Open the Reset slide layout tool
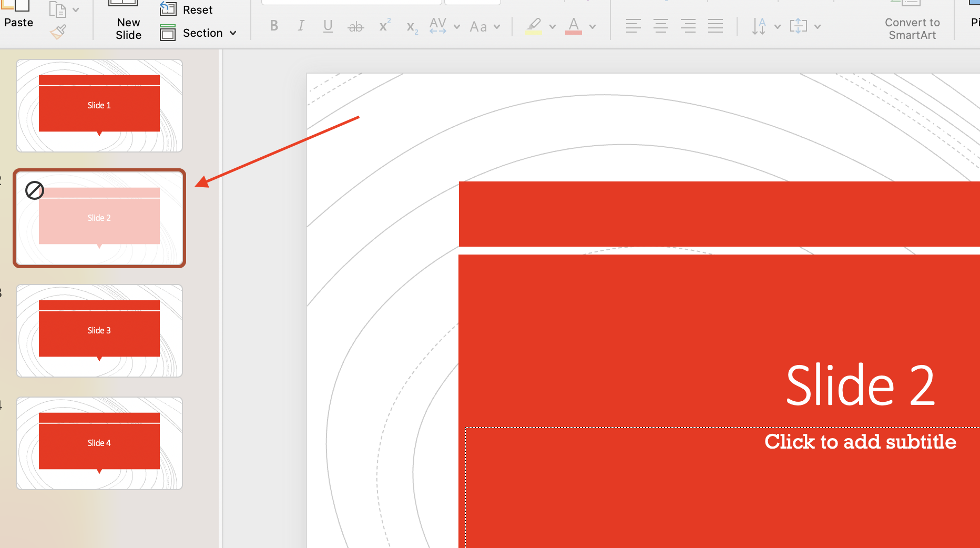Screen dimensions: 980x548 tap(187, 9)
